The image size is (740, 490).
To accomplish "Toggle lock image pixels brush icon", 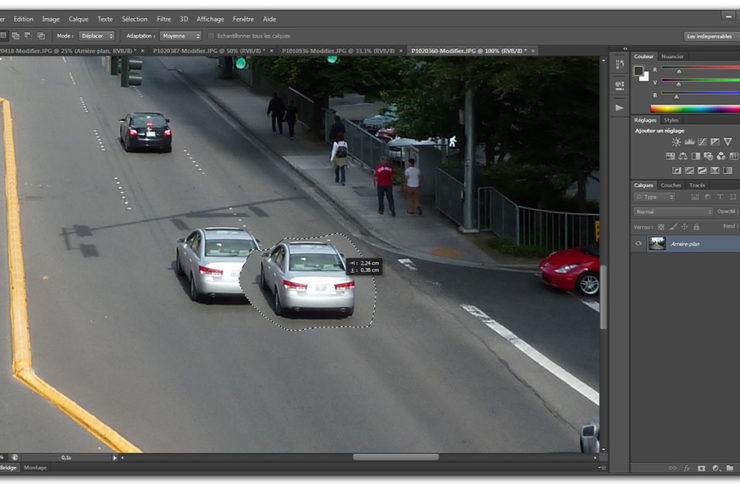I will click(673, 227).
